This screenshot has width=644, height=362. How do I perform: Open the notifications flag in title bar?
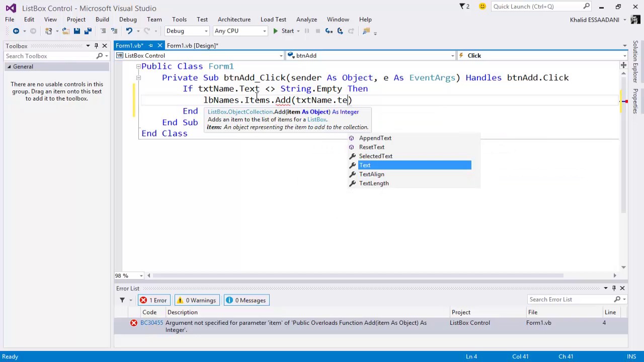[464, 7]
